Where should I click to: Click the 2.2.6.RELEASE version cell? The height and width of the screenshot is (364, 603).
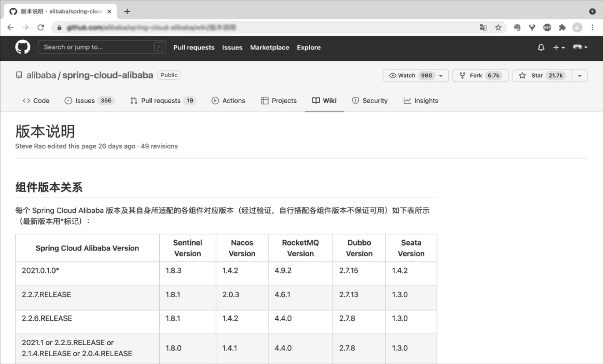click(87, 322)
